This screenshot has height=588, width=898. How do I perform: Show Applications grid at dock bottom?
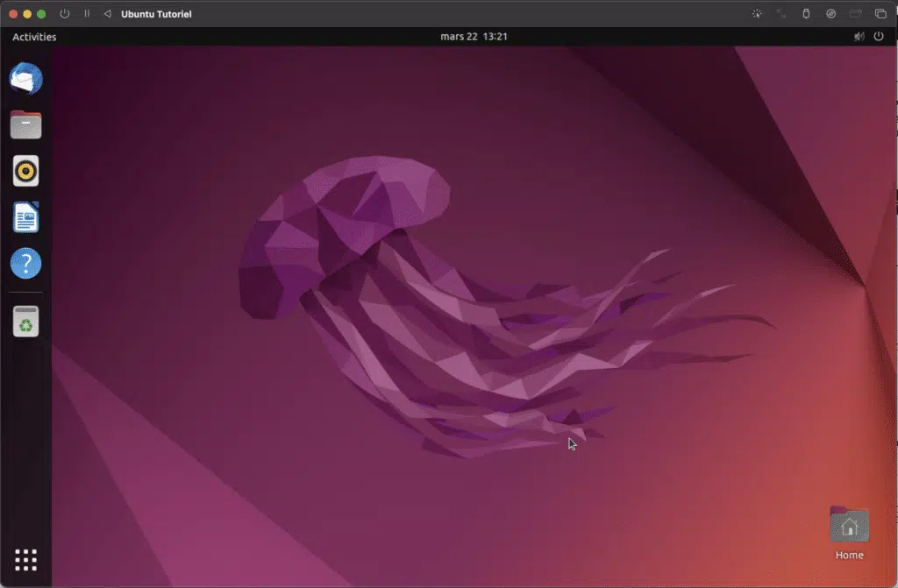[25, 559]
